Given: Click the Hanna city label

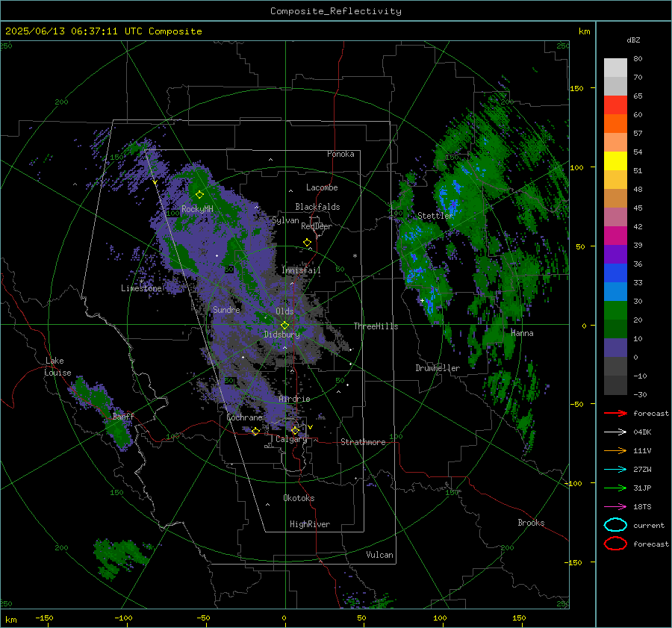Looking at the screenshot, I should point(522,332).
